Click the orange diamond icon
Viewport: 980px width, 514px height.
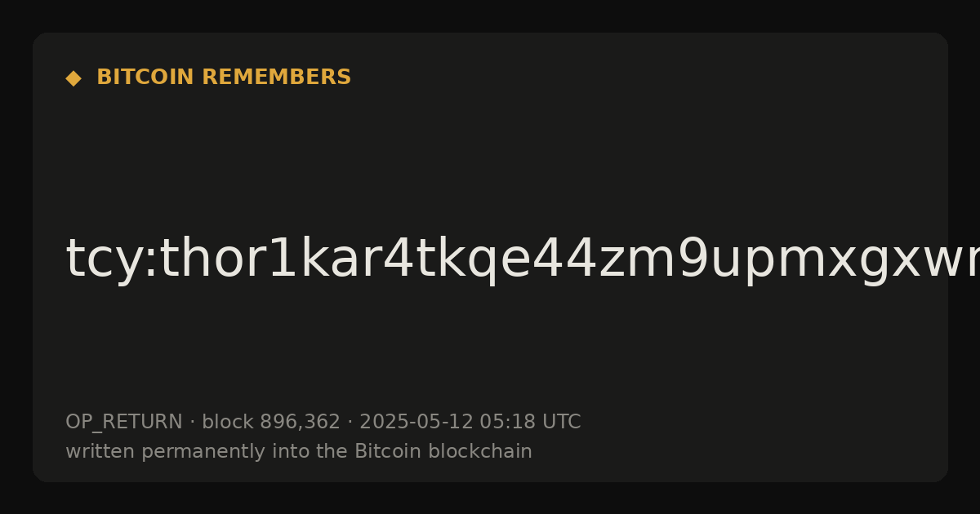73,78
